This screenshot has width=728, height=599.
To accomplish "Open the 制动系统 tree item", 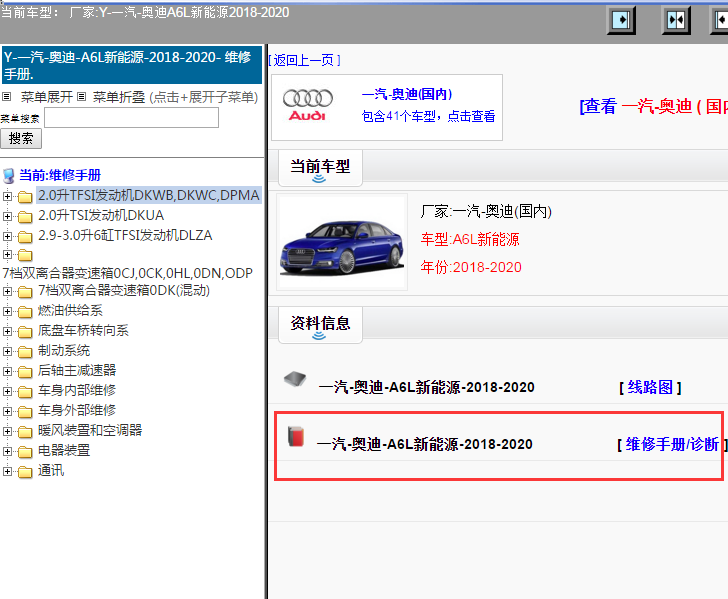I will click(64, 351).
